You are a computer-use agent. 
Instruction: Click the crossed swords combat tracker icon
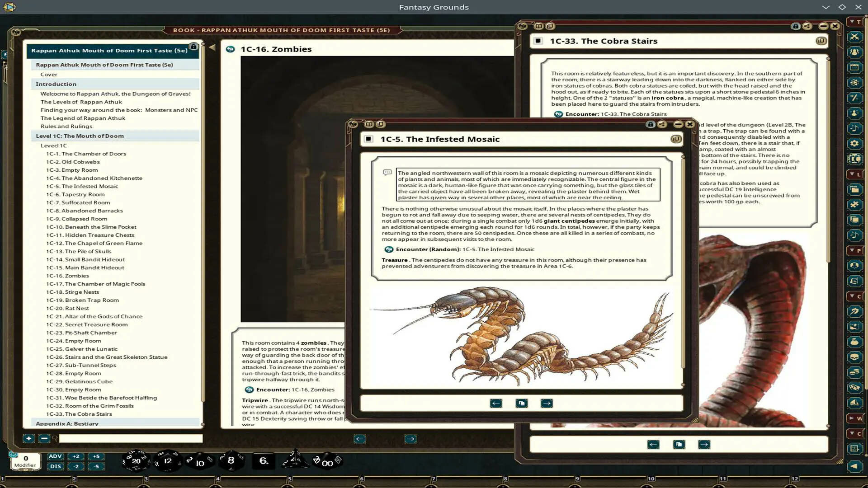pos(854,37)
